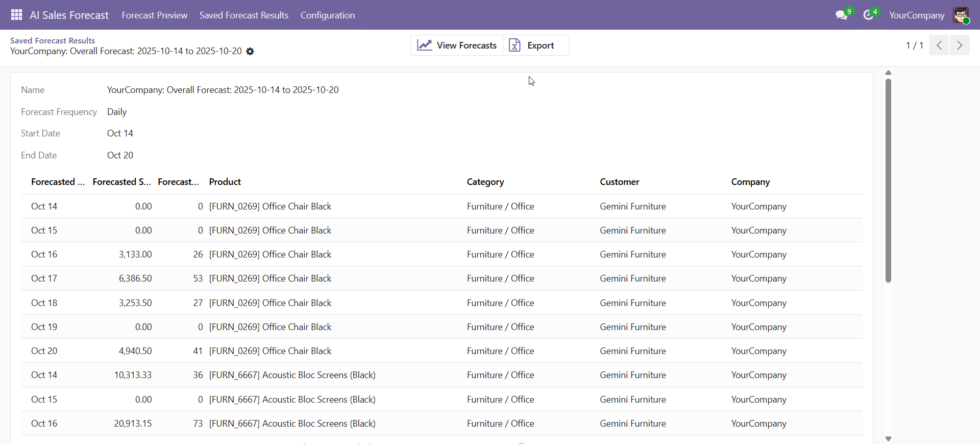Open the Saved Forecast Results menu

pyautogui.click(x=243, y=15)
